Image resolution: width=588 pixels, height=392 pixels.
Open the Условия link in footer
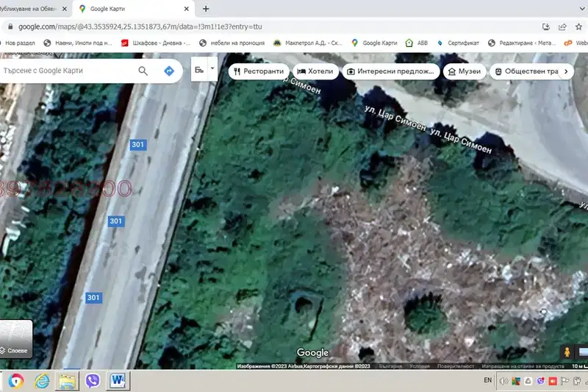pos(419,366)
